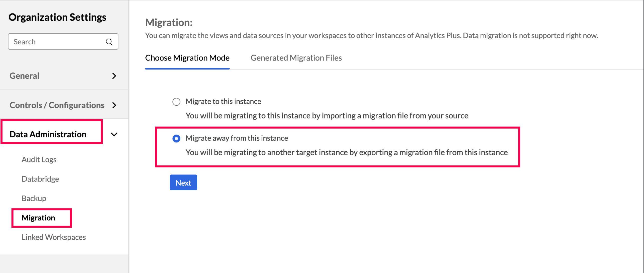Select Migrate away from this instance radio
The height and width of the screenshot is (273, 644).
click(176, 138)
